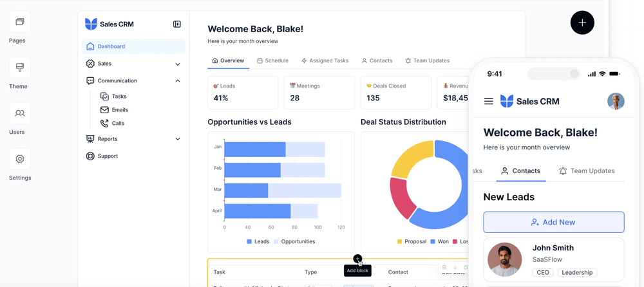The height and width of the screenshot is (287, 644).
Task: Click the Leads legend color swatch
Action: 249,241
